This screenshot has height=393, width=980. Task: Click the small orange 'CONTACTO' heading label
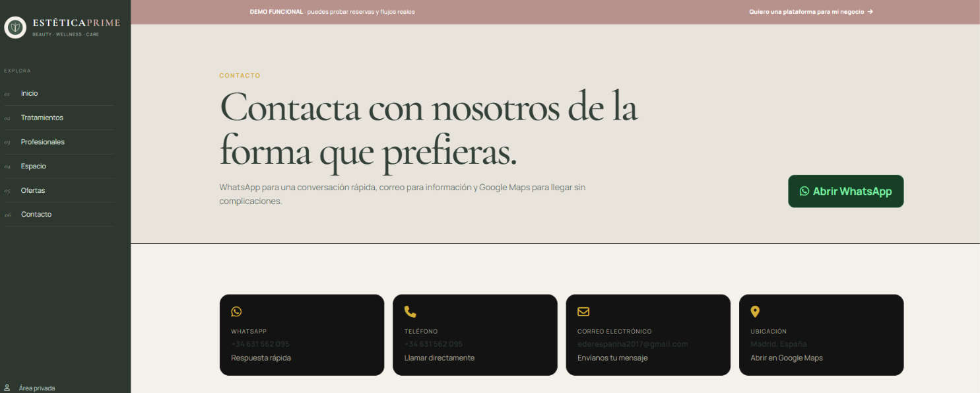pos(240,75)
